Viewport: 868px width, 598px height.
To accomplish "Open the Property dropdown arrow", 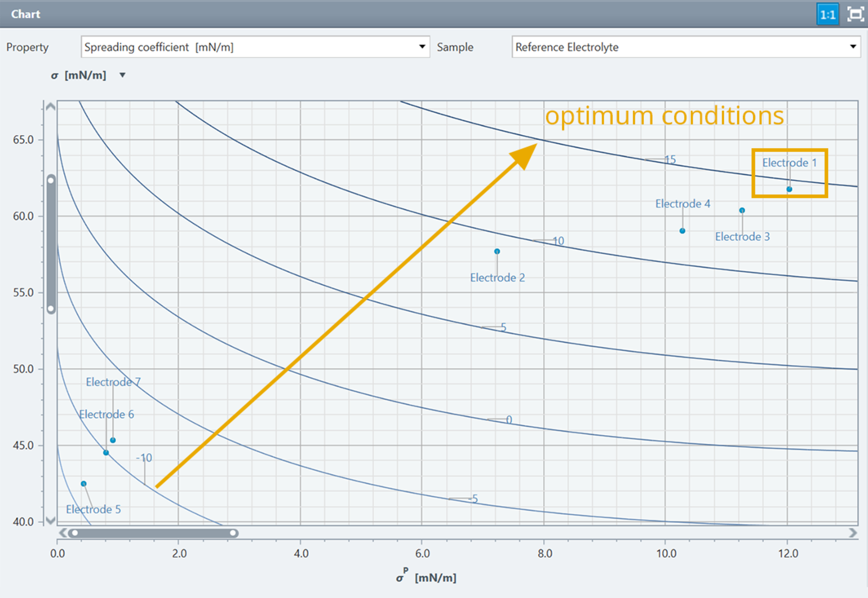I will (422, 47).
